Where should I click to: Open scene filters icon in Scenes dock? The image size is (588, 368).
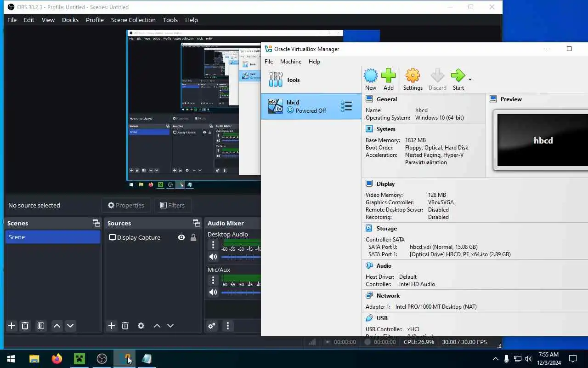41,326
